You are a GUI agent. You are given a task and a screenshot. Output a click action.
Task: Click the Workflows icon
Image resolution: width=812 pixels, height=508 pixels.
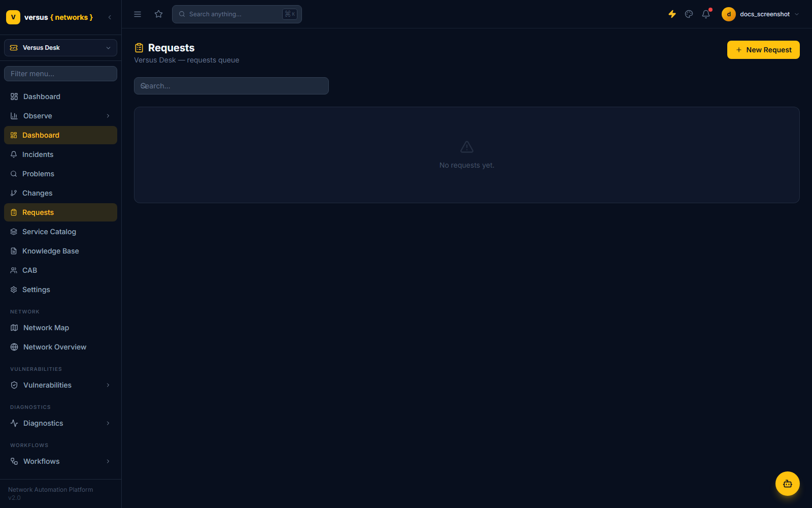pyautogui.click(x=14, y=461)
